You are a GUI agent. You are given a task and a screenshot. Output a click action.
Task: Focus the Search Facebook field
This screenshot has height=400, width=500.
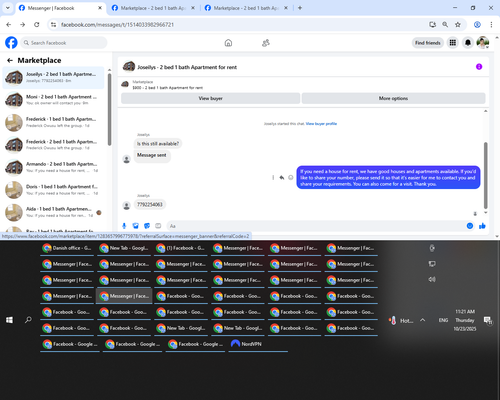(64, 43)
